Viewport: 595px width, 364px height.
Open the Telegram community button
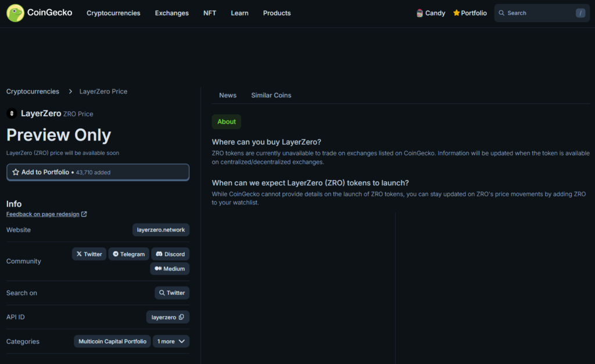click(128, 254)
